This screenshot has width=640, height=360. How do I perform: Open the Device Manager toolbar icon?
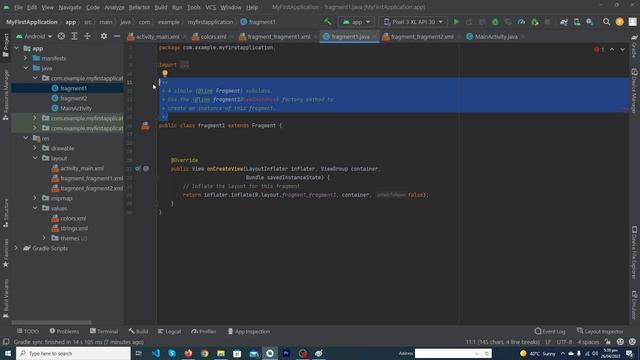[x=577, y=22]
